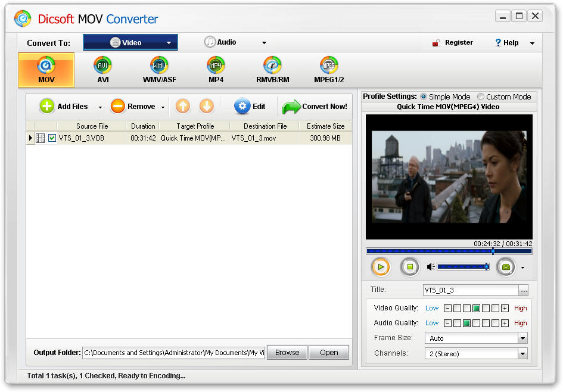
Task: Click the film strip icon in file row
Action: (41, 138)
